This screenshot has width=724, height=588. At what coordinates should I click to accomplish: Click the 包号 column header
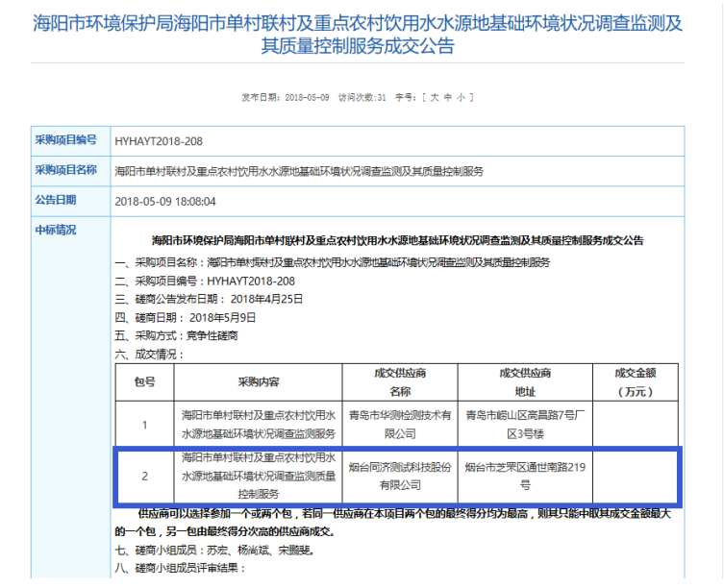pos(144,381)
